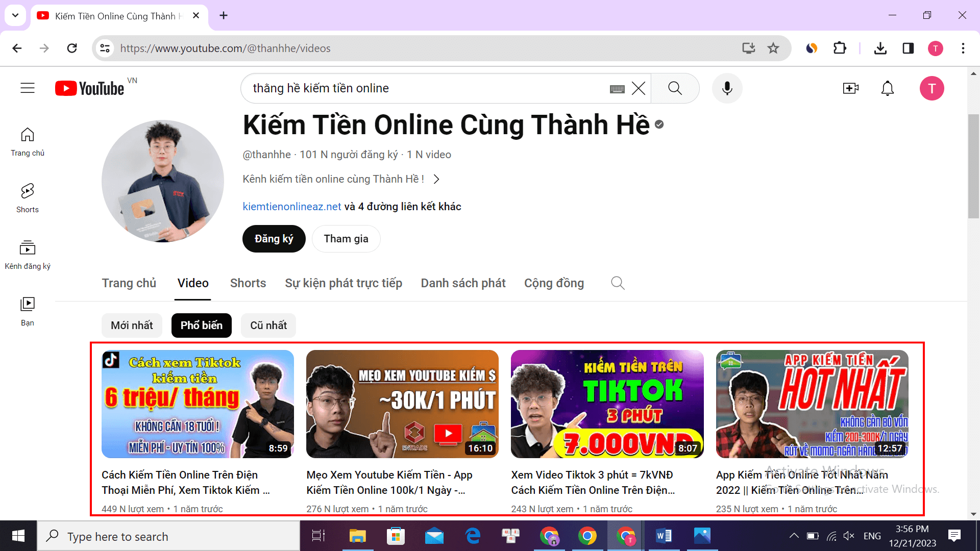The height and width of the screenshot is (551, 980).
Task: Click the magnifier search button
Action: pyautogui.click(x=675, y=88)
